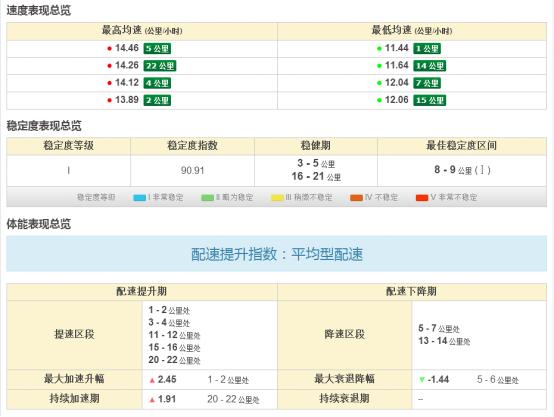Screen dimensions: 554x417
Task: Click the green dot beside 12.06
Action: (x=379, y=100)
